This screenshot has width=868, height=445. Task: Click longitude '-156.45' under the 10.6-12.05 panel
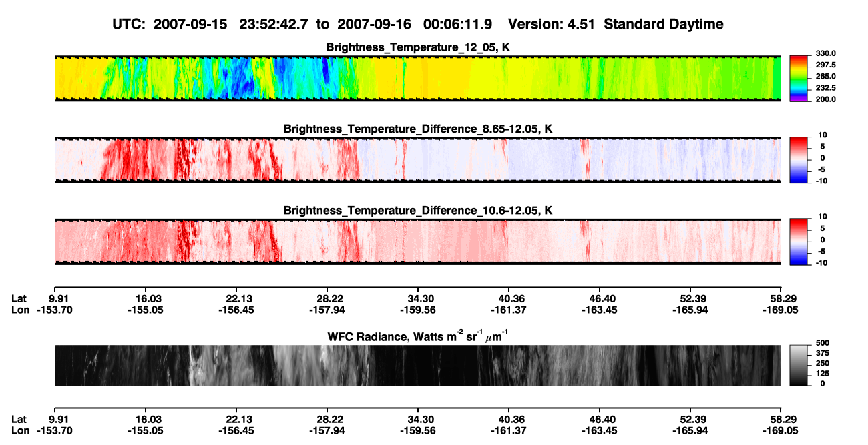pyautogui.click(x=237, y=310)
